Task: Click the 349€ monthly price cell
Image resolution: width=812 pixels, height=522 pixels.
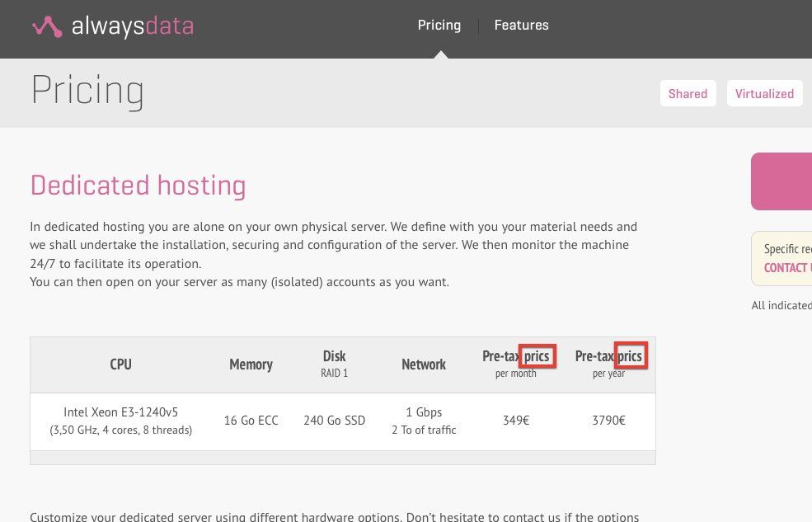Action: (516, 421)
